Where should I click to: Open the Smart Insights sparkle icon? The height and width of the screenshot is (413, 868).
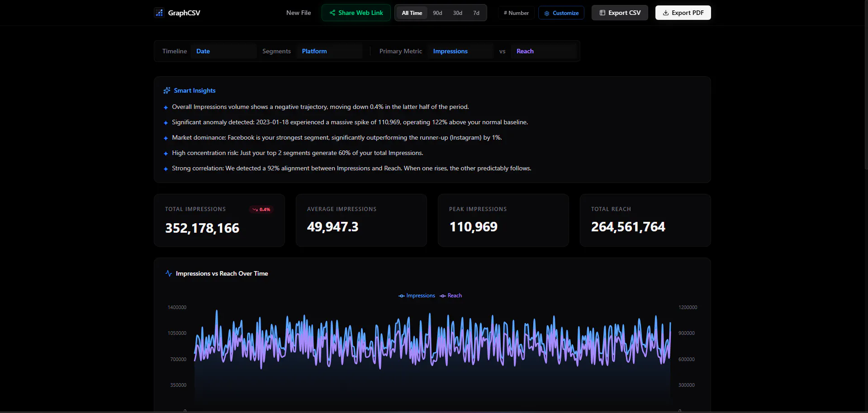(x=167, y=90)
